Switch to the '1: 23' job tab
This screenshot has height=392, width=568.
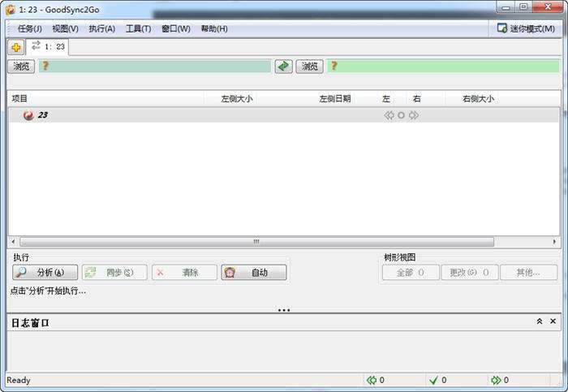48,47
